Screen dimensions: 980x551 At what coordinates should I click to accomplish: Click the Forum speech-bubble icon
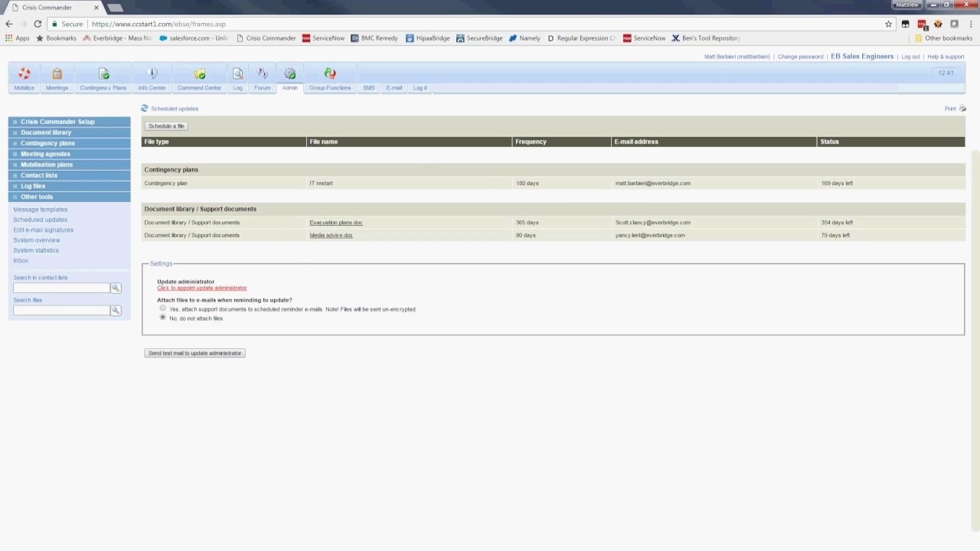[262, 73]
